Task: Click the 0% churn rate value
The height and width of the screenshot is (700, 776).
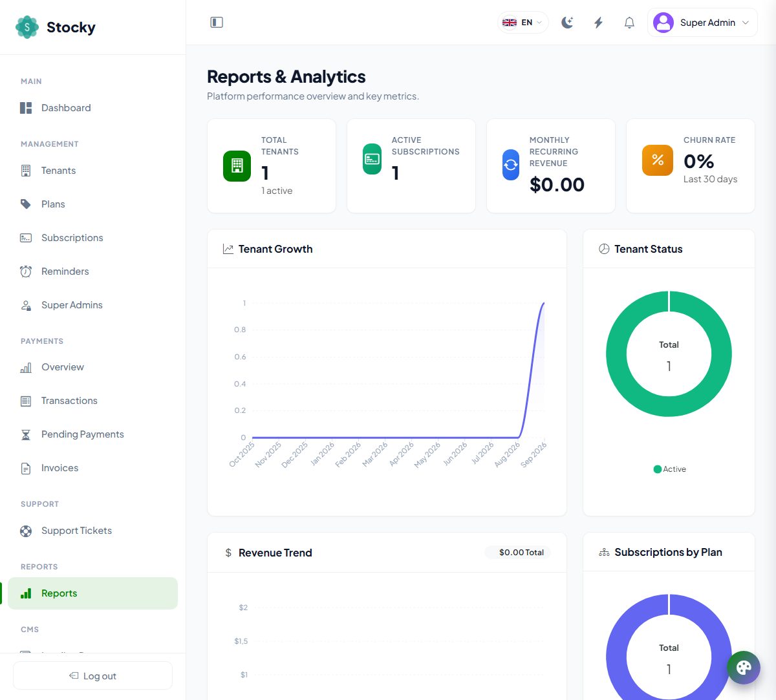Action: [698, 161]
